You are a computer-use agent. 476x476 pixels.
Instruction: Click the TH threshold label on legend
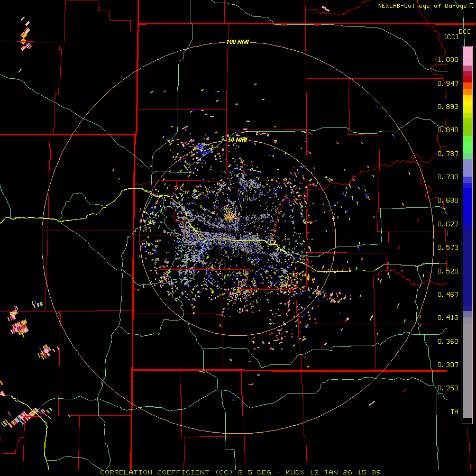coord(454,412)
